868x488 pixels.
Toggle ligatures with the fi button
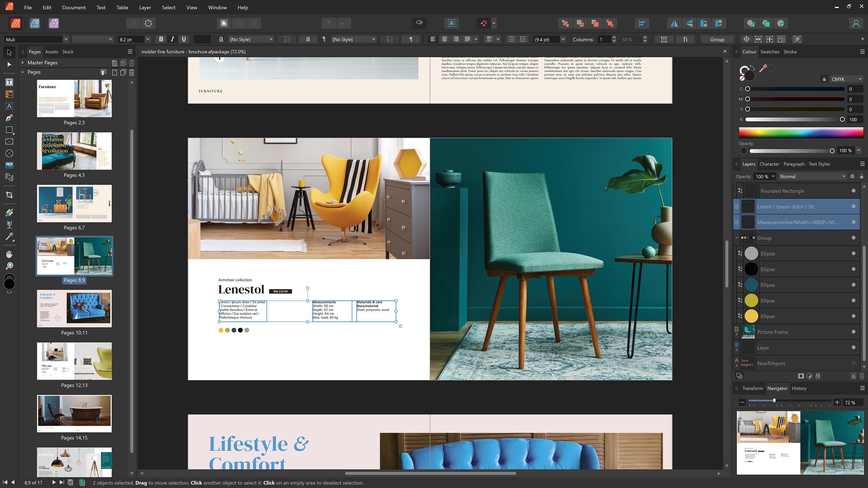click(x=685, y=39)
